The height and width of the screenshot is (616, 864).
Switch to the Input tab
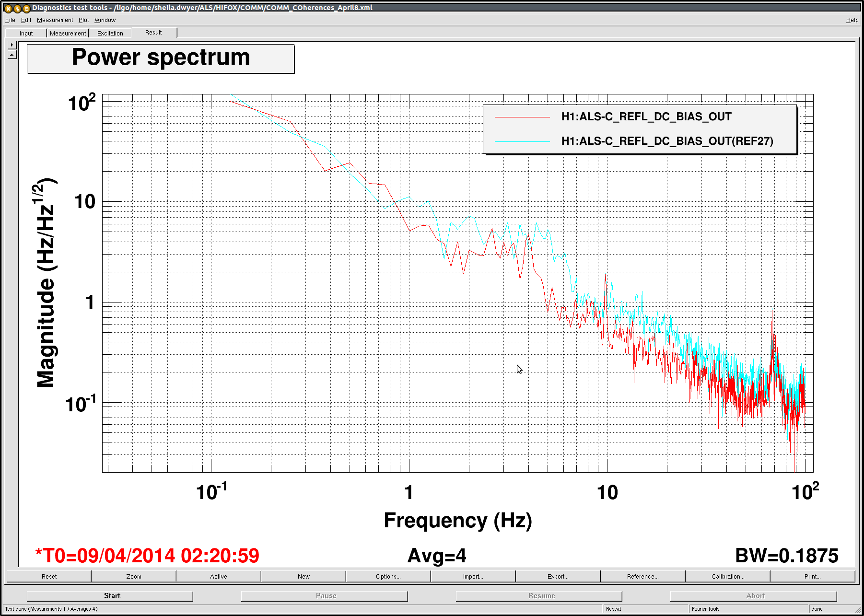pos(26,33)
